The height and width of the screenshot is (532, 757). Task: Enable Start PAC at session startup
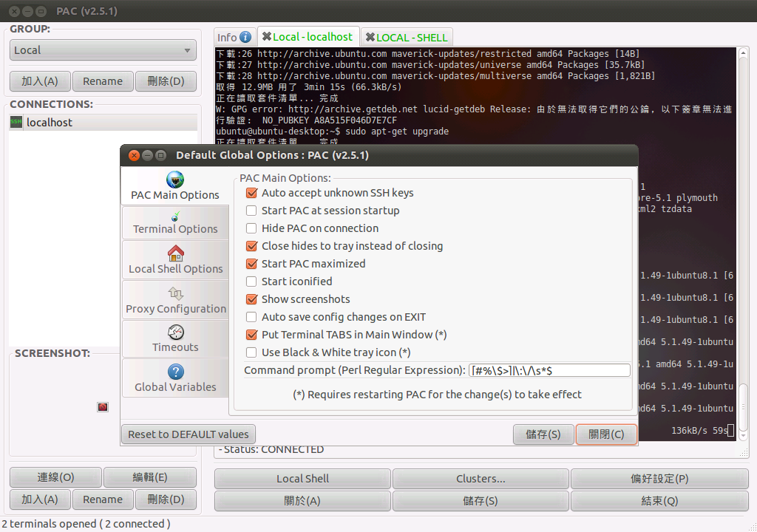click(x=251, y=211)
